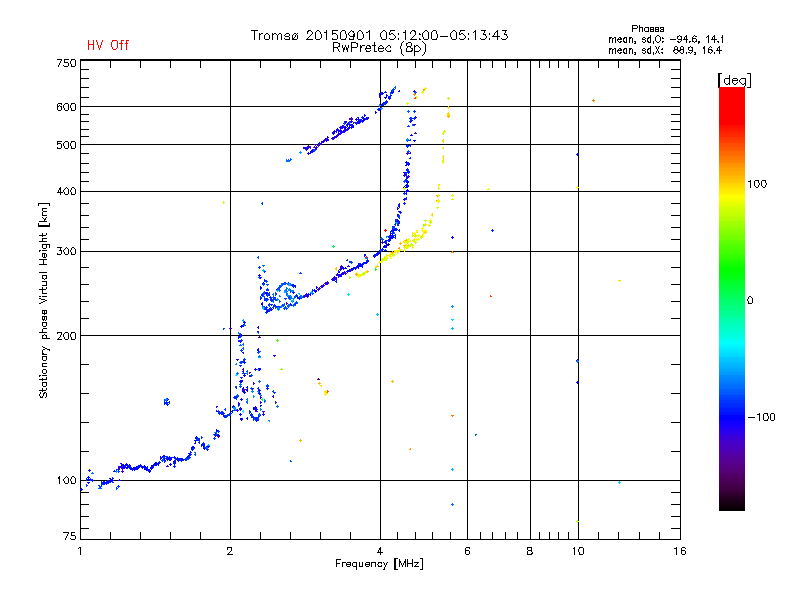Click the blue loop-shaped trace near 250 km
Screen dimensions: 800x600
pos(281,296)
